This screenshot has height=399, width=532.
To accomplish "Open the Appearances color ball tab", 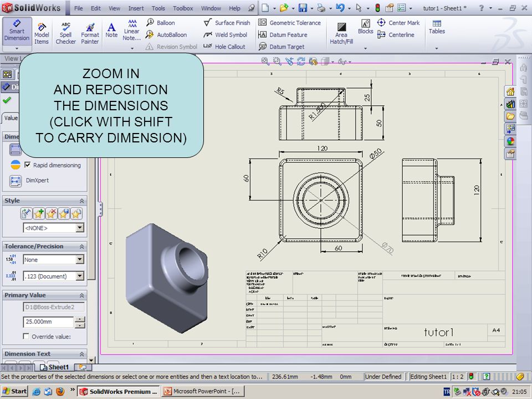I will [x=510, y=141].
